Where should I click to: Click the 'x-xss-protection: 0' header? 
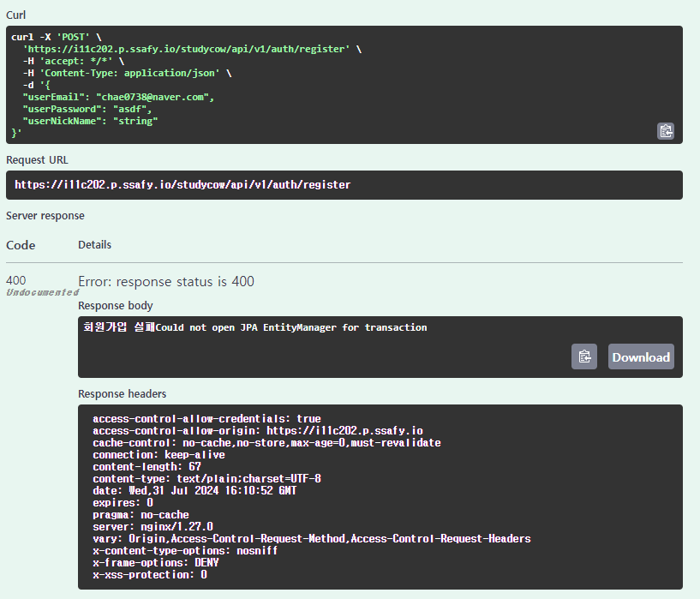pyautogui.click(x=150, y=575)
